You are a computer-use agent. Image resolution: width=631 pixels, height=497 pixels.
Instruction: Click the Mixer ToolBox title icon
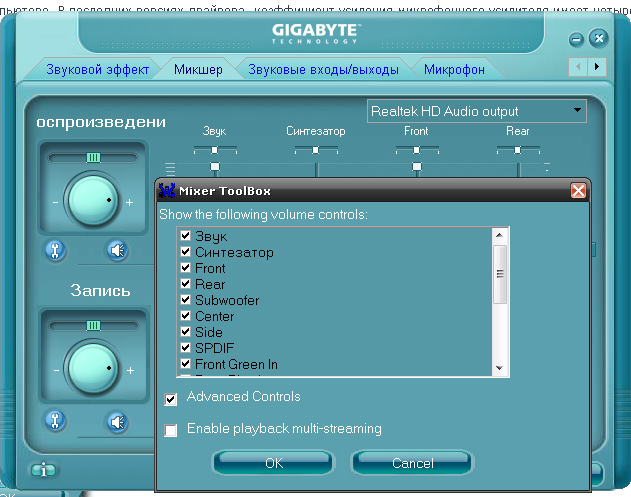click(x=167, y=190)
